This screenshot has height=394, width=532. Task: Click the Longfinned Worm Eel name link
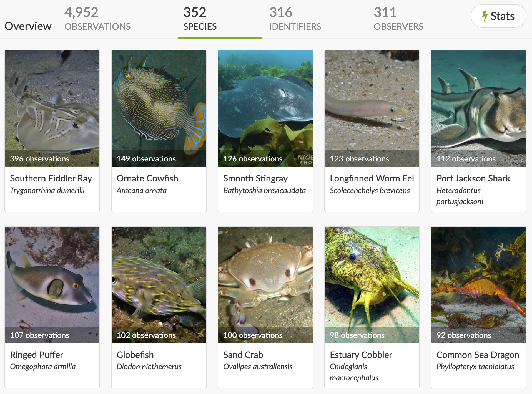[x=372, y=178]
